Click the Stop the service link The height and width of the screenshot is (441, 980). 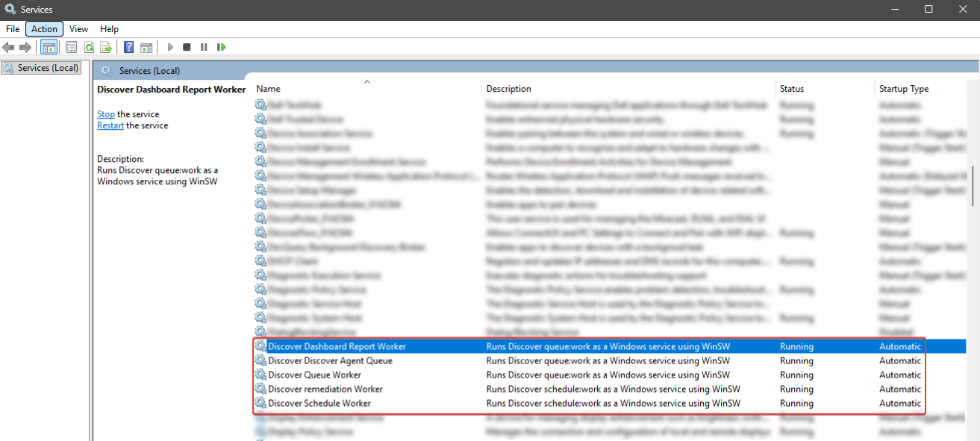[x=106, y=114]
